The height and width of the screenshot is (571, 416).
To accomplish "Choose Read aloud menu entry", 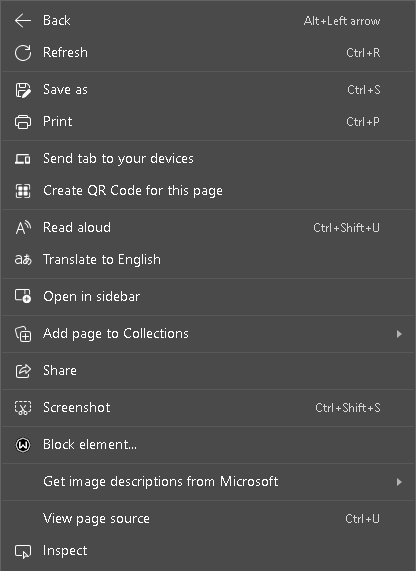I will tap(208, 228).
